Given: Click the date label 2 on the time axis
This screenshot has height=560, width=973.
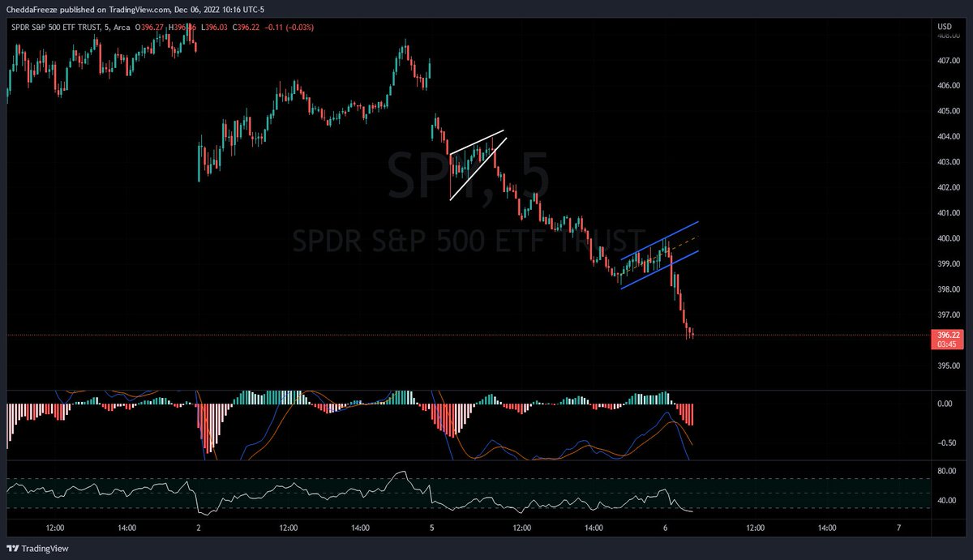Looking at the screenshot, I should (x=199, y=527).
